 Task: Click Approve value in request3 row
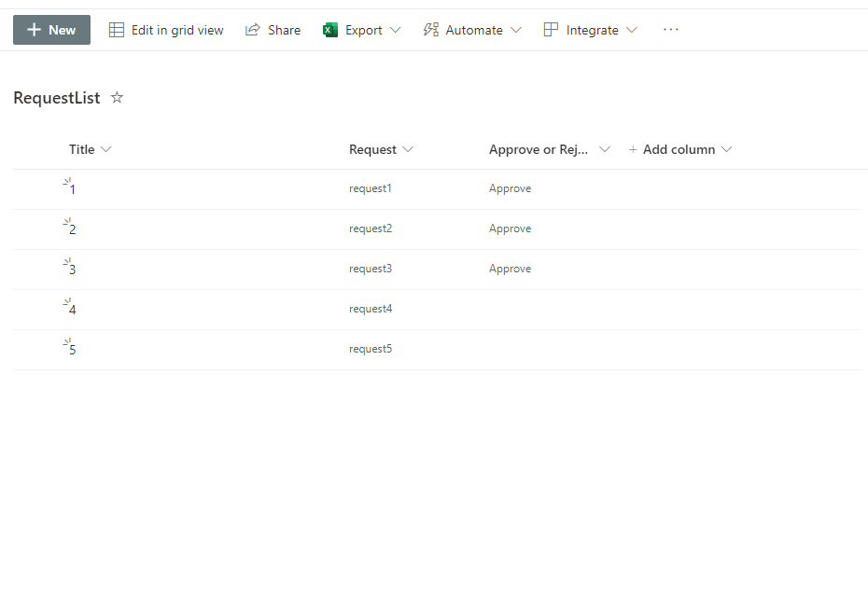click(x=510, y=269)
